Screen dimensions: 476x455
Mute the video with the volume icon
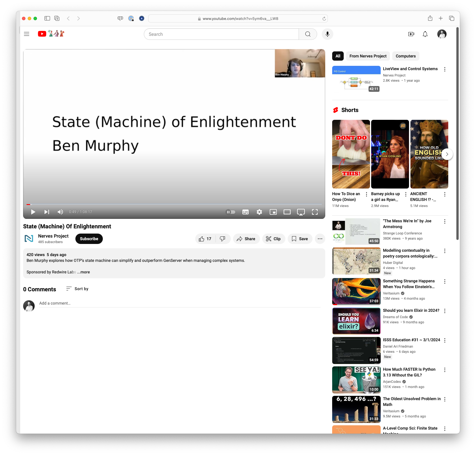coord(60,212)
